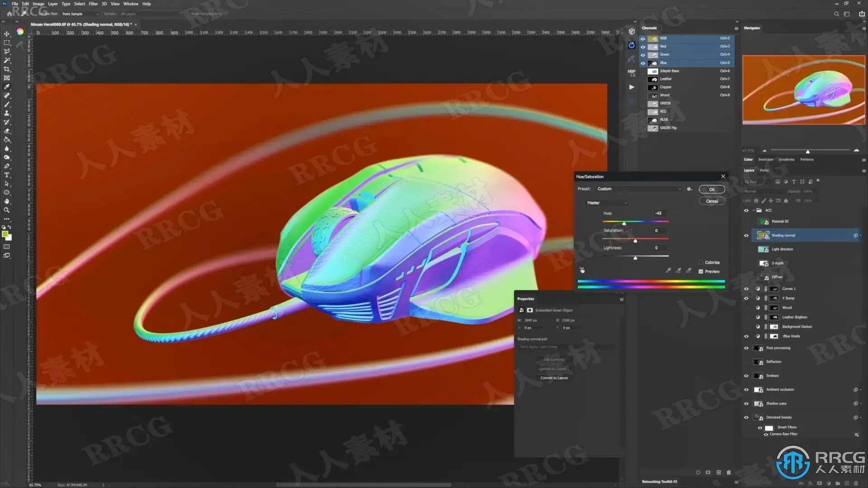Viewport: 868px width, 488px height.
Task: Click the on-image adjustment hand icon
Action: click(582, 270)
